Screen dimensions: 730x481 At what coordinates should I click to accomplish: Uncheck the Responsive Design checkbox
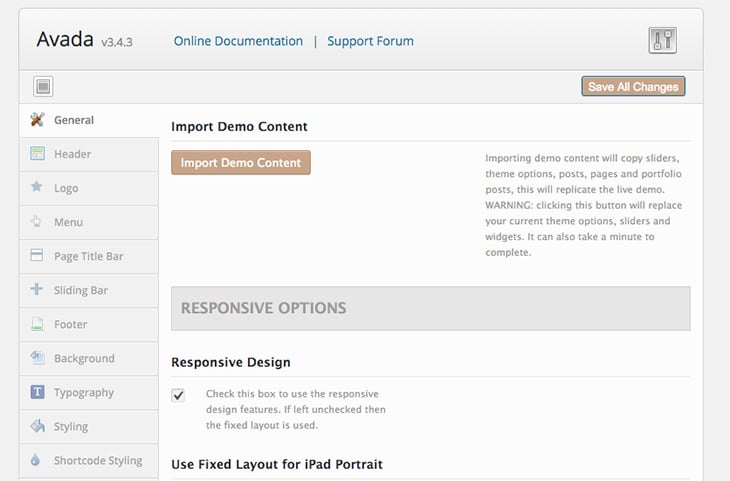[178, 395]
